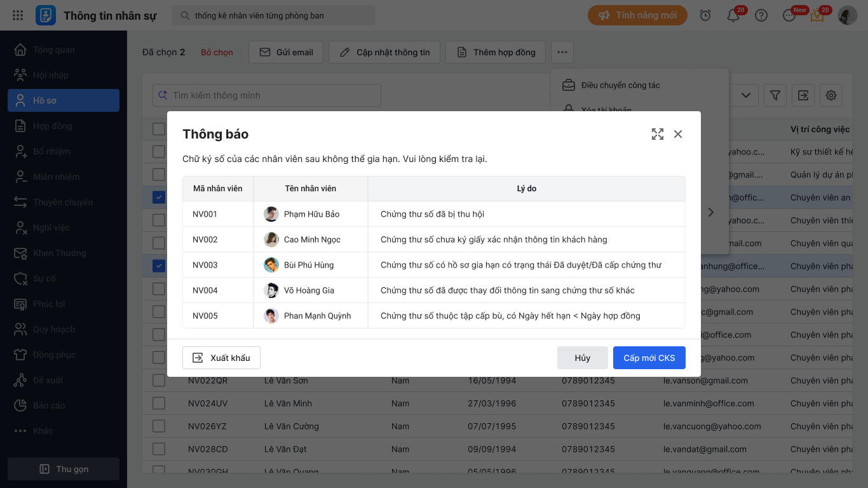Screen dimensions: 868x488
Task: Click the alarm clock reminder icon
Action: pyautogui.click(x=705, y=15)
